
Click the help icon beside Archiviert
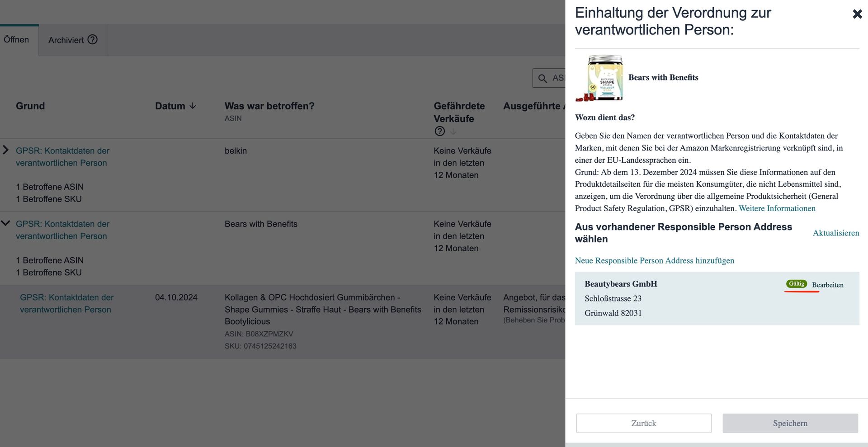(93, 40)
